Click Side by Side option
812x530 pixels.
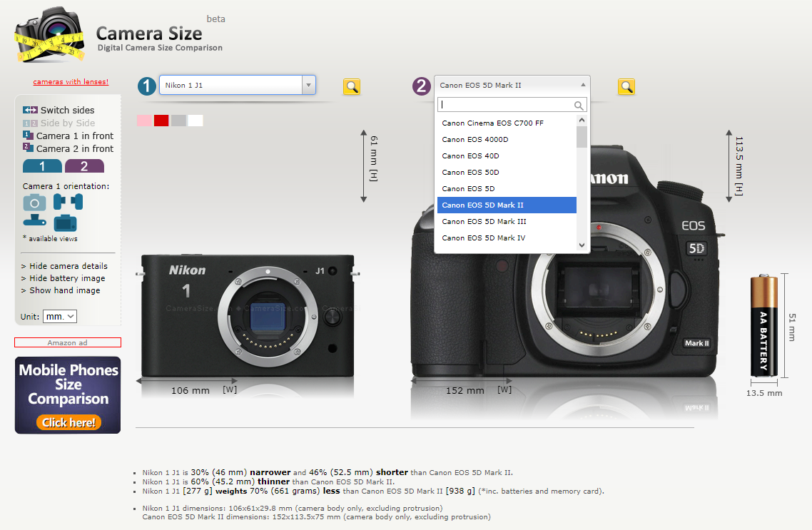(67, 123)
